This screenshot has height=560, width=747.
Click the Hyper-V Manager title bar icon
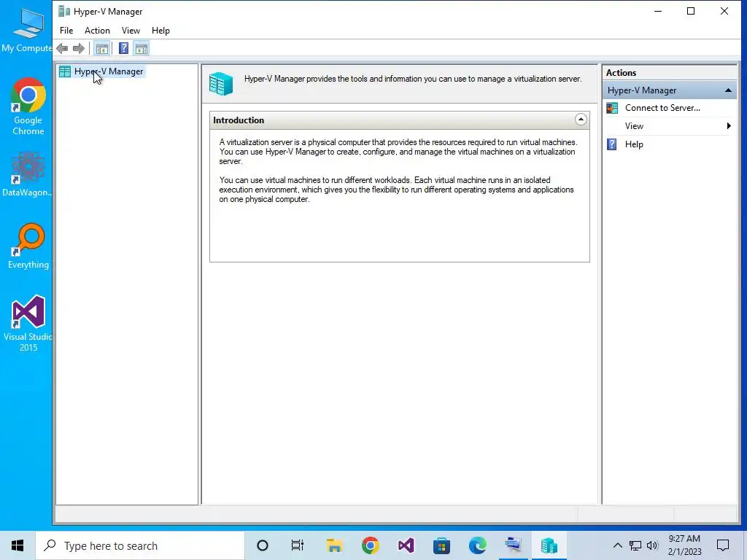(64, 11)
